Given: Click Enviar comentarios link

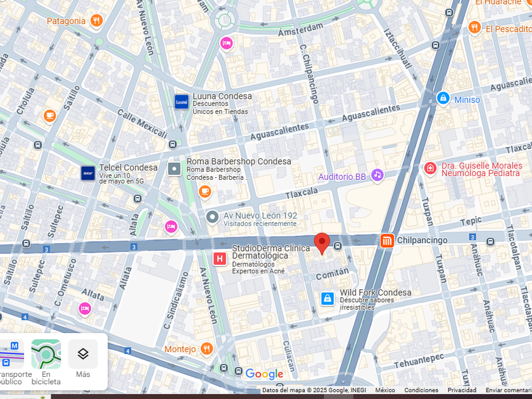Looking at the screenshot, I should tap(509, 390).
